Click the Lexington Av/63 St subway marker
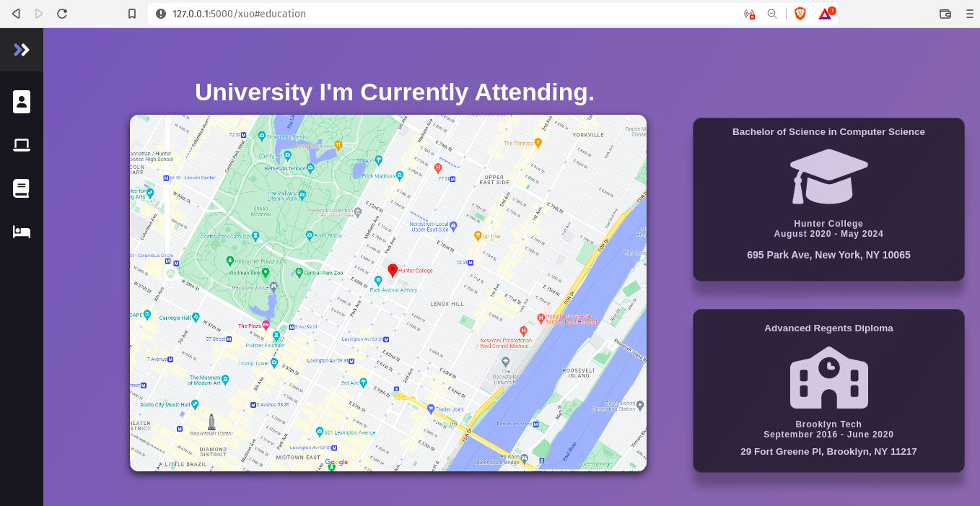Screen dimensions: 980x506 [387, 339]
